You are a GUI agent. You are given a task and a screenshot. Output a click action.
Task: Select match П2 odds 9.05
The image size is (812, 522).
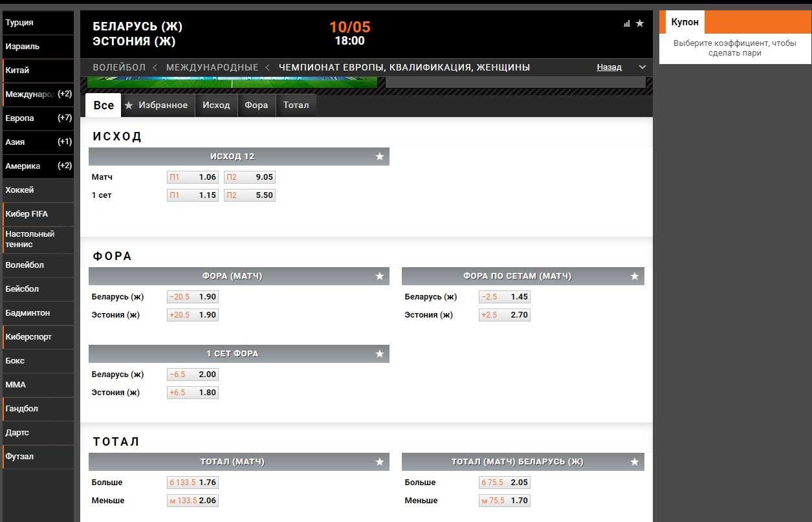click(x=249, y=177)
